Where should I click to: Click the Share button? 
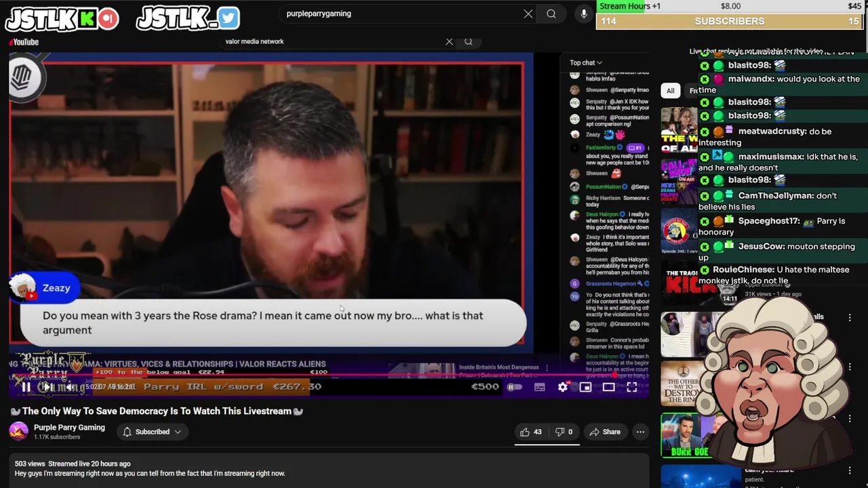[x=605, y=432]
